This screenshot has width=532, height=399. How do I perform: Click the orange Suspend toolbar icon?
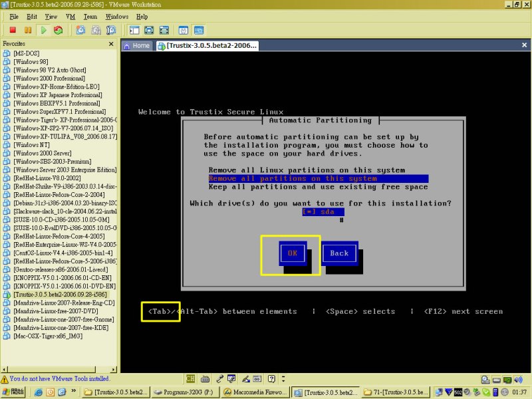coord(28,30)
